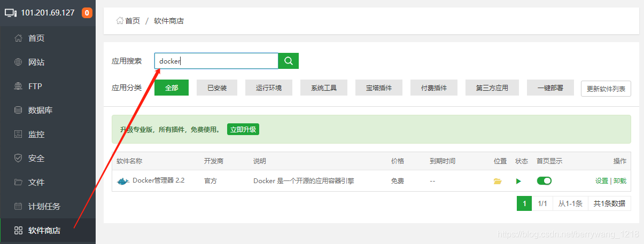Click the Docker 是一个开源的应用容器引擎 description
This screenshot has height=244, width=644.
[x=304, y=181]
